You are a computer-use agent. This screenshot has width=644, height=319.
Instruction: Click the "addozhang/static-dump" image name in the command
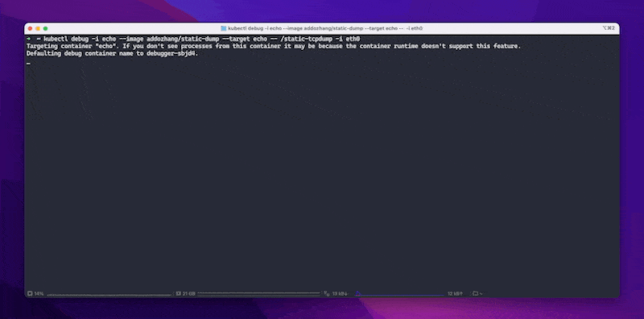pos(183,39)
